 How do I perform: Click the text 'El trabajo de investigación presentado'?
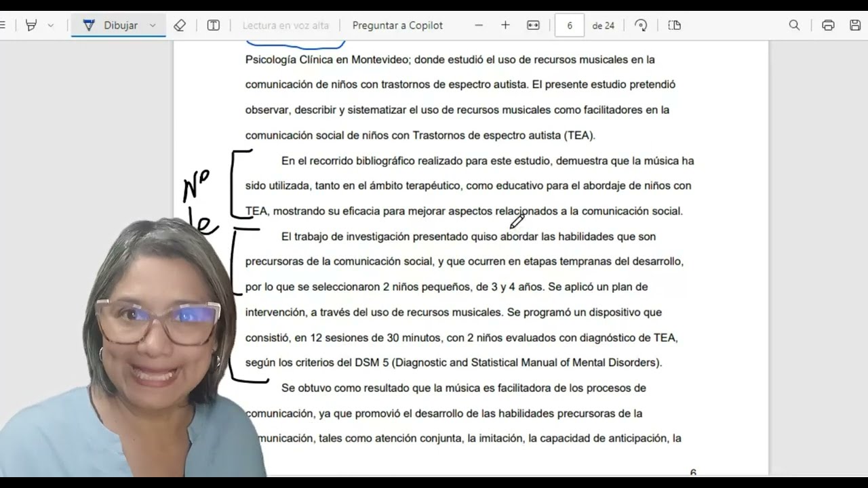(x=374, y=237)
